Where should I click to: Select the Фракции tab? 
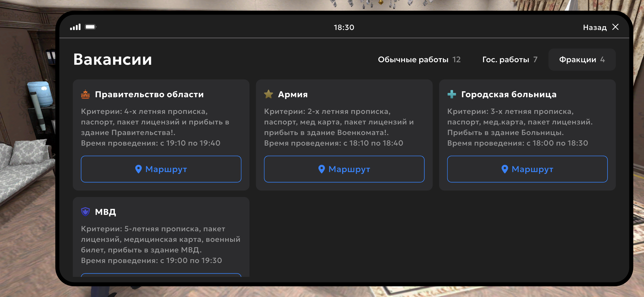pyautogui.click(x=582, y=59)
